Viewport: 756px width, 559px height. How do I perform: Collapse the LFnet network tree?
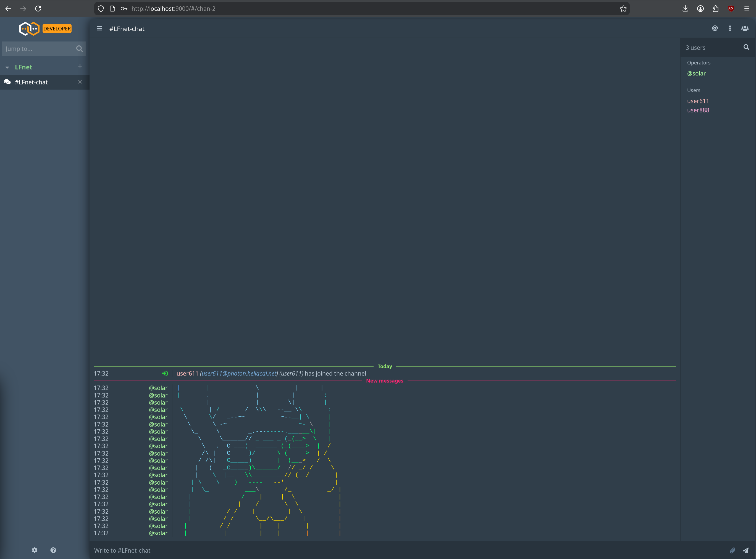pyautogui.click(x=7, y=67)
